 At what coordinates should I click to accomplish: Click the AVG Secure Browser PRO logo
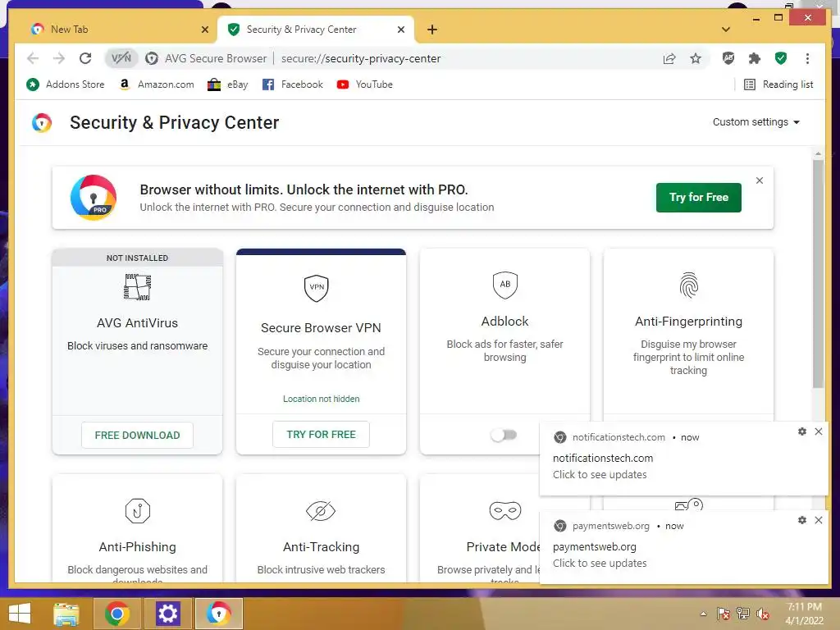tap(94, 197)
